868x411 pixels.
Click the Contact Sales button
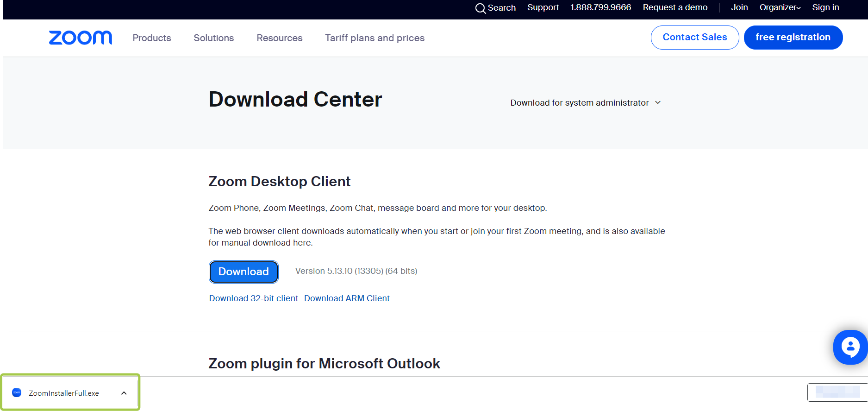(695, 38)
